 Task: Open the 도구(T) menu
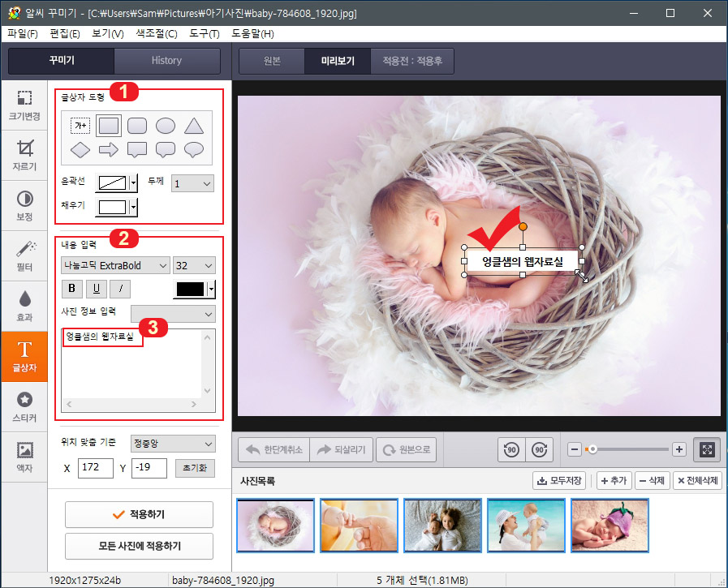[205, 33]
